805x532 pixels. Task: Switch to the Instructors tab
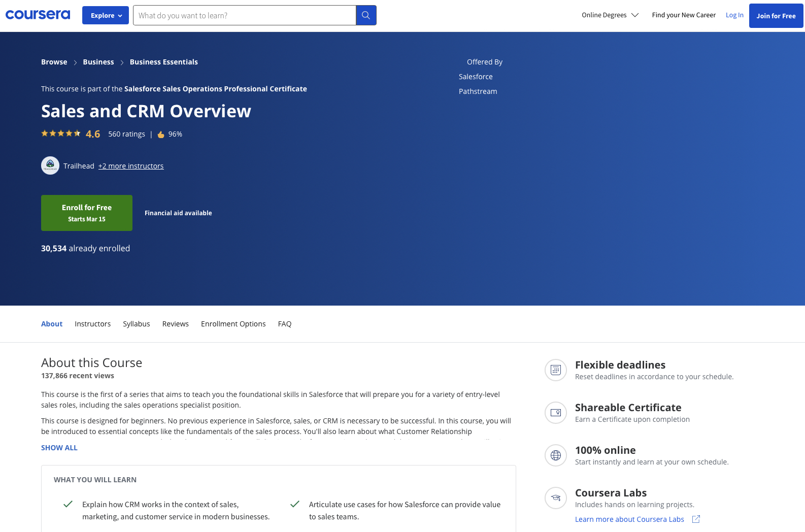[x=93, y=324]
